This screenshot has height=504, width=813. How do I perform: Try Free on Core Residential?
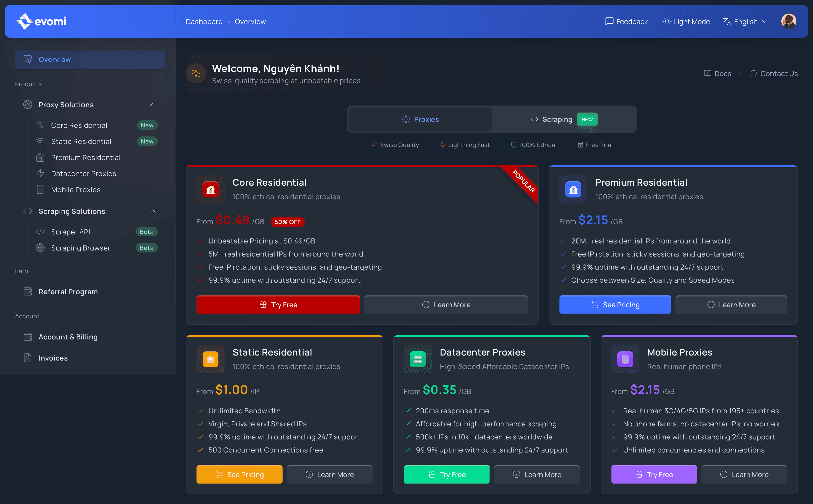[x=278, y=304]
